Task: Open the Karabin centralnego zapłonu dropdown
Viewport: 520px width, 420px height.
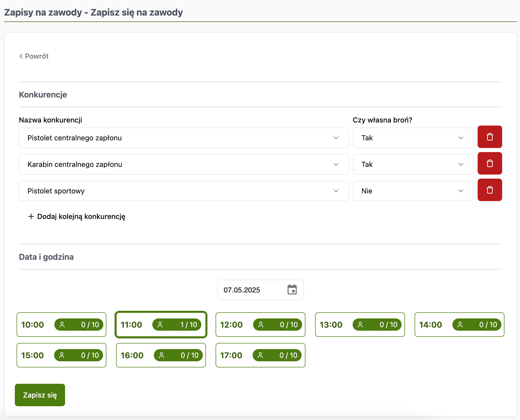Action: (183, 164)
